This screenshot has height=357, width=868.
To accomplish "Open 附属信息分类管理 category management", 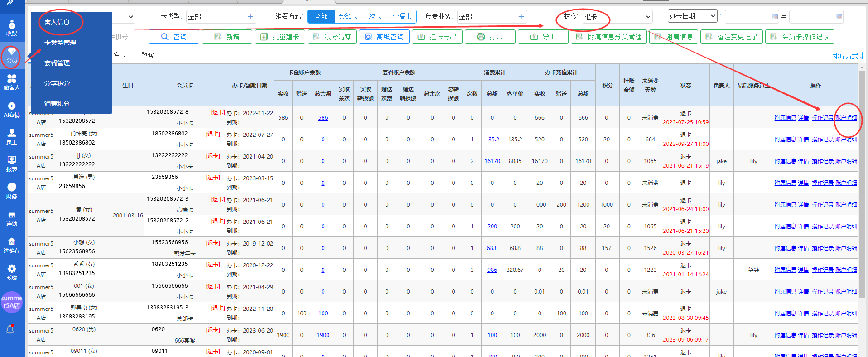I will (x=609, y=37).
